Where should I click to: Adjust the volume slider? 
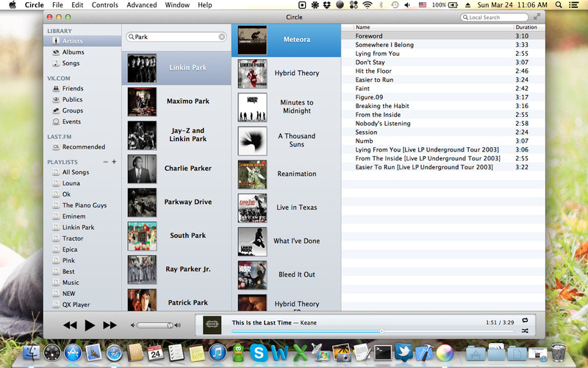155,325
